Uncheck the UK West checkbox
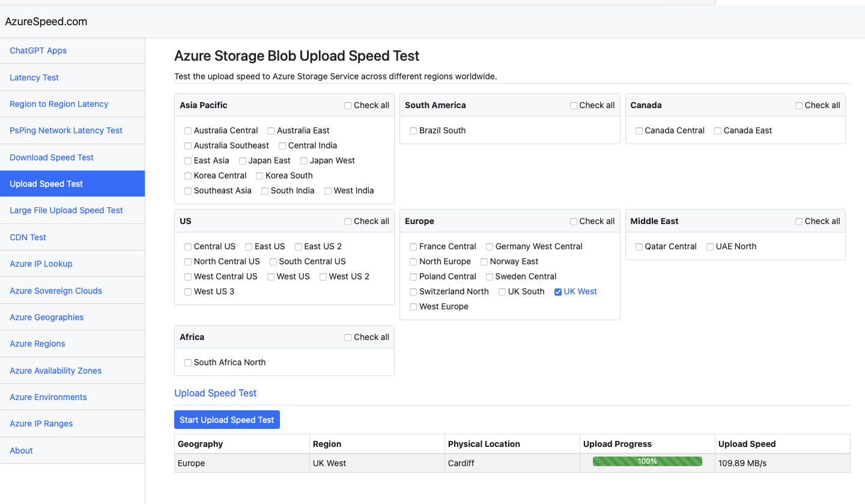This screenshot has width=865, height=504. tap(558, 292)
